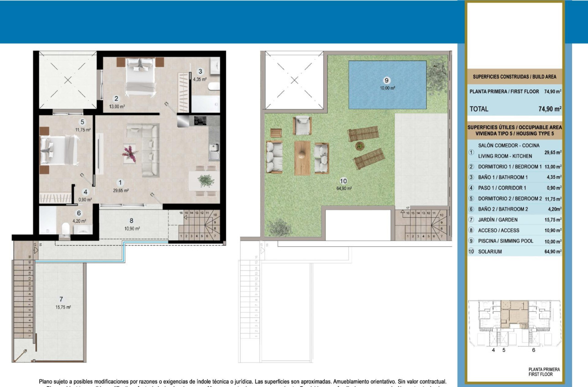The image size is (588, 387).
Task: Click circled number 8 in the legend
Action: tap(472, 230)
